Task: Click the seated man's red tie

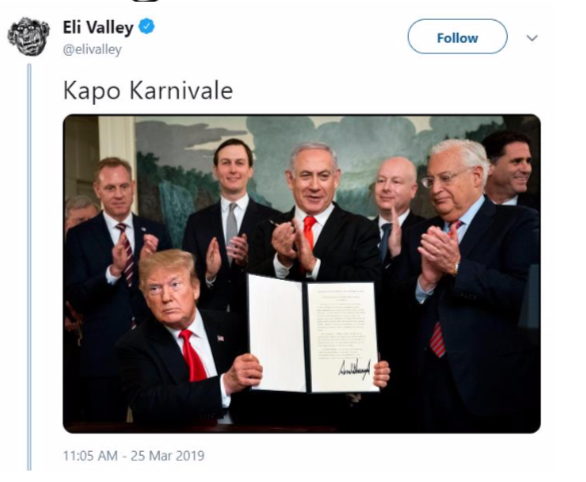Action: (x=192, y=355)
